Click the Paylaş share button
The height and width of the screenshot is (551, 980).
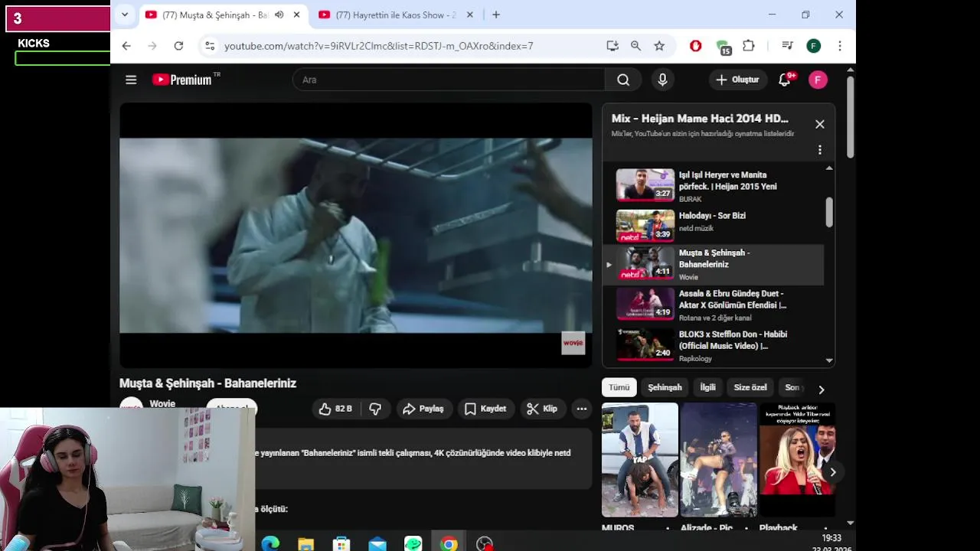(423, 409)
